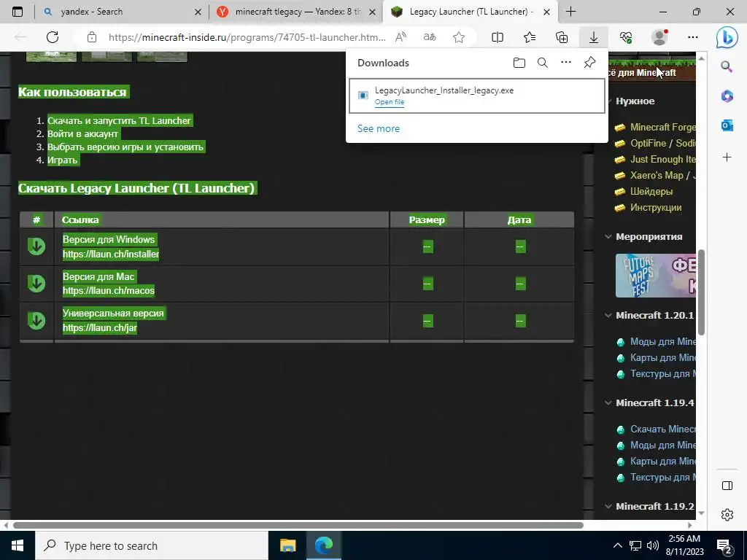747x560 pixels.
Task: Open Edge Settings and more menu
Action: point(693,37)
